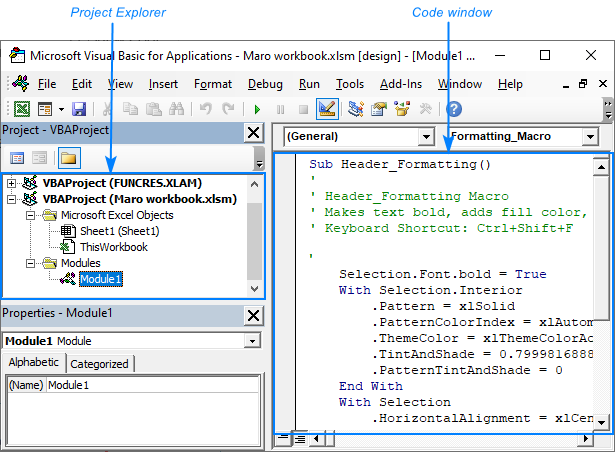615x452 pixels.
Task: Click toolbar options overflow arrow
Action: click(608, 109)
